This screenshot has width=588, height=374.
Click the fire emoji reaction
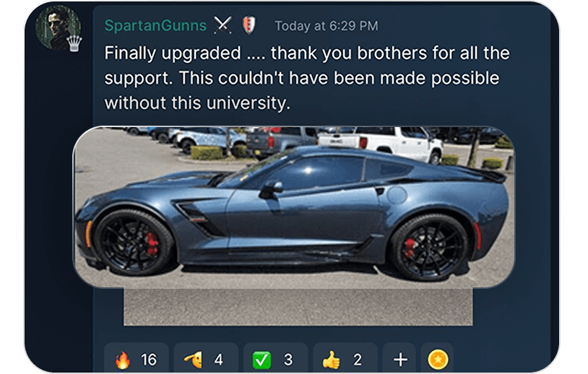[136, 358]
